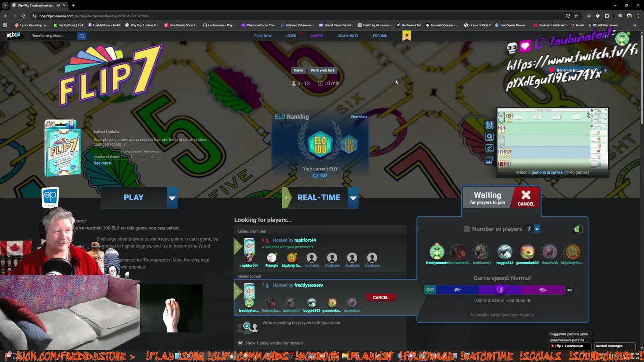Select the Push your luck tag
The image size is (644, 362).
[323, 70]
